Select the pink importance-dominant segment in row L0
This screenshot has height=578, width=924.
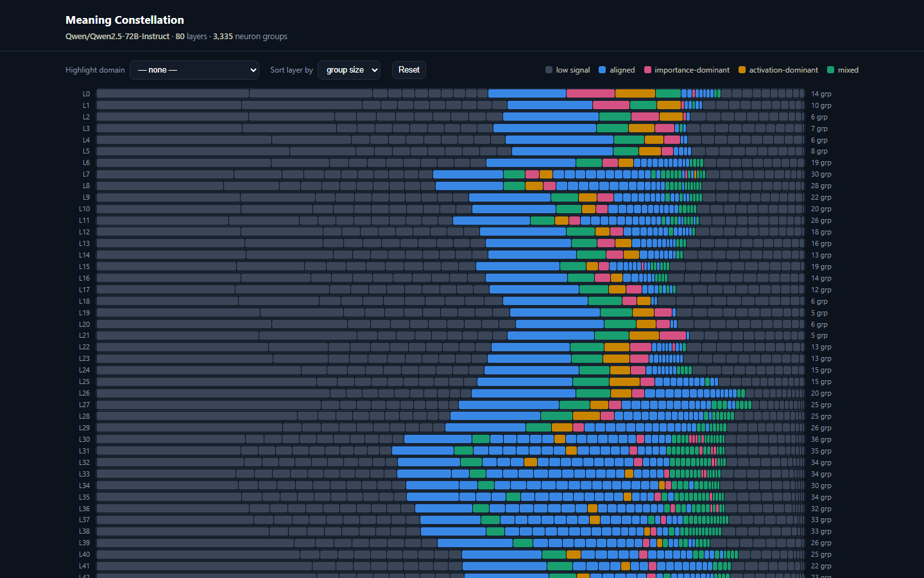tap(590, 94)
